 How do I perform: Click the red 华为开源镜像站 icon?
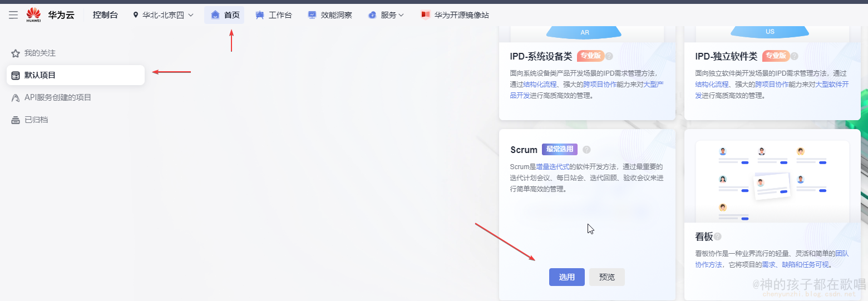pos(426,15)
